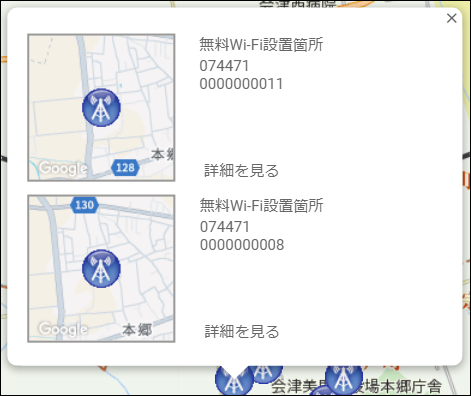Click the first 無料Wi-Fi設置箇所 heading
The image size is (471, 396).
tap(261, 45)
